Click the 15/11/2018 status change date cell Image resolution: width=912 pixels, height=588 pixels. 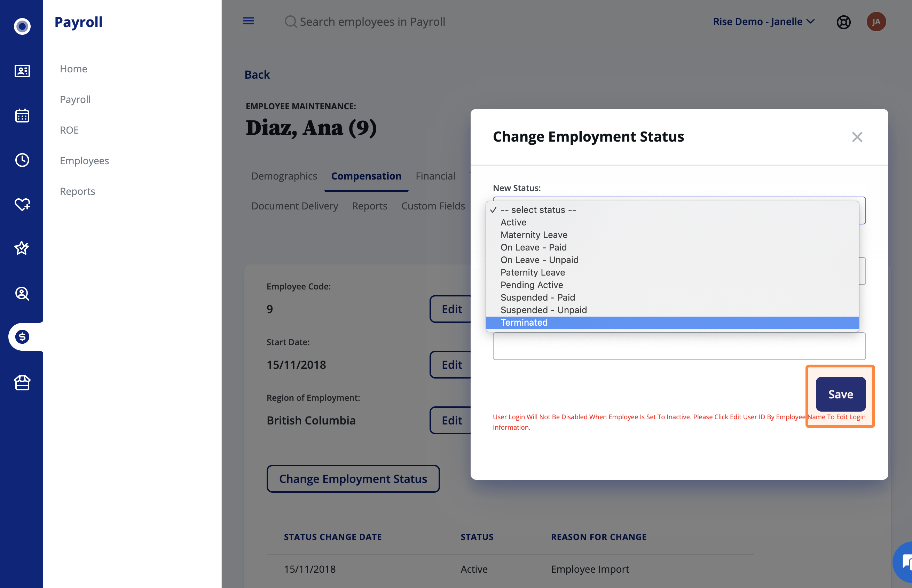tap(310, 569)
